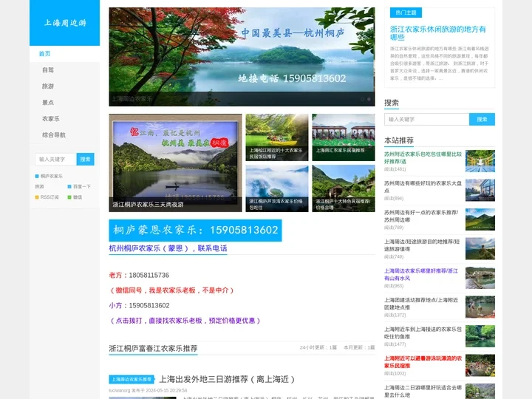Click the thumbnail for 上海周边农家乐哪里好推荐
This screenshot has height=399, width=532.
(x=480, y=278)
